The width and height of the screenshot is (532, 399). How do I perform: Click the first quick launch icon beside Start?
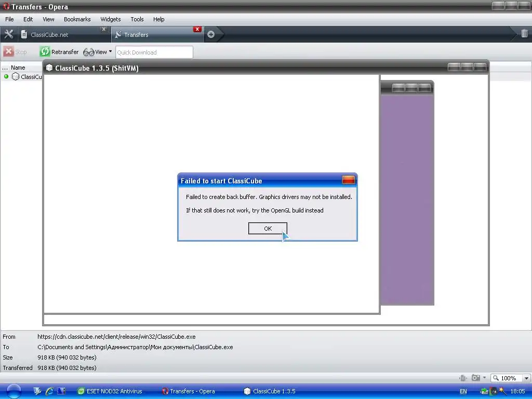37,391
